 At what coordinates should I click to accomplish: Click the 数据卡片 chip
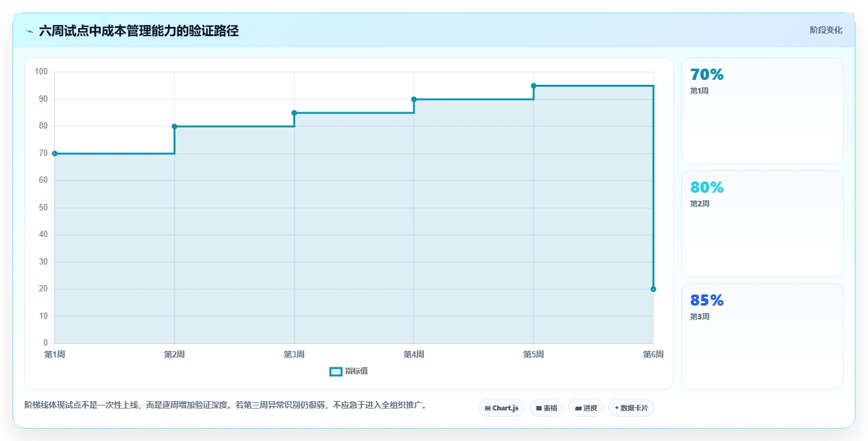631,408
